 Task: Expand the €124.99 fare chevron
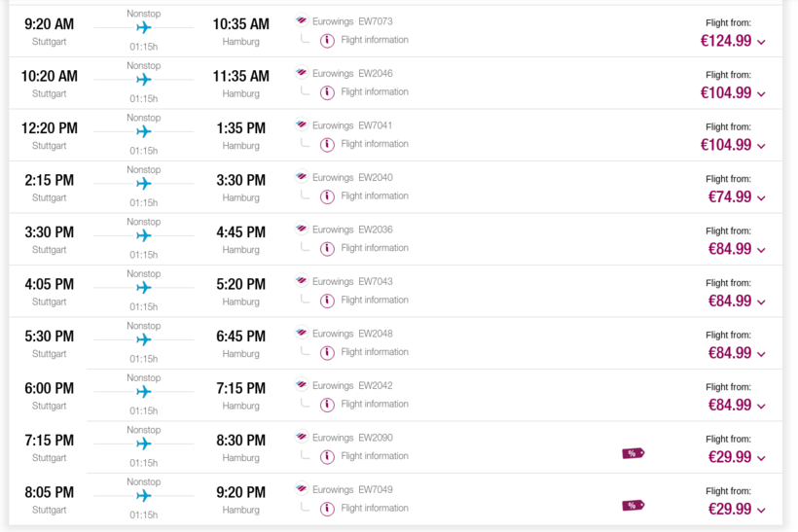pos(761,42)
